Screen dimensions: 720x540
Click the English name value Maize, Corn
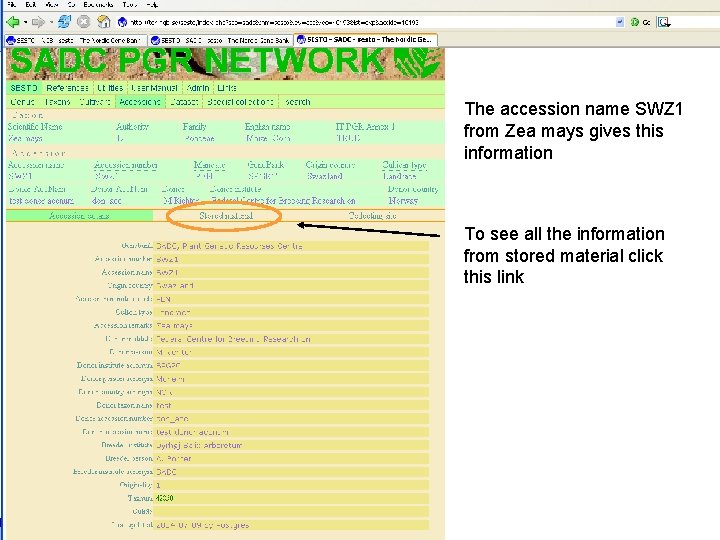click(x=268, y=138)
